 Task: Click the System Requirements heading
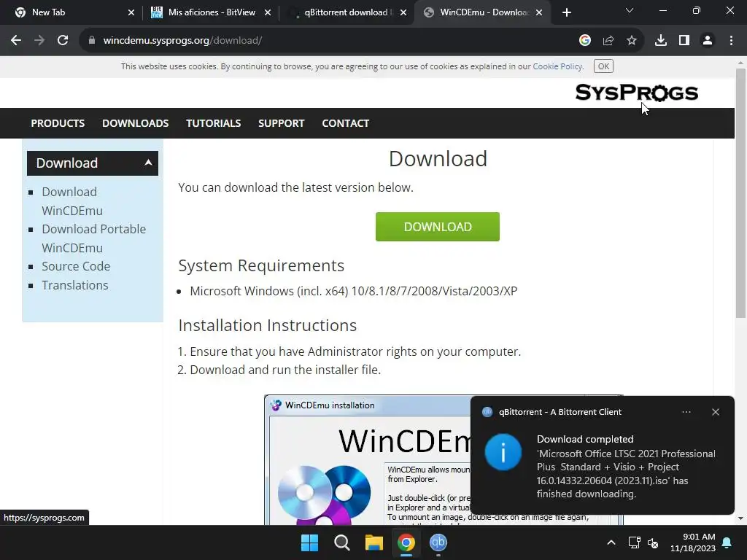click(x=261, y=265)
